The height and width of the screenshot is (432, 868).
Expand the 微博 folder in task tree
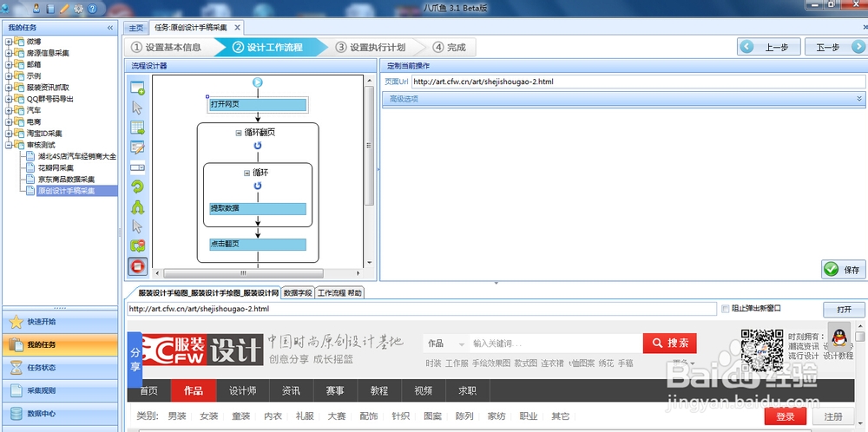click(10, 42)
